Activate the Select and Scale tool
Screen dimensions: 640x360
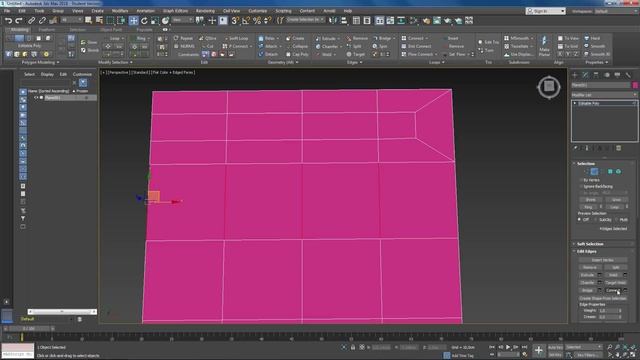155,20
